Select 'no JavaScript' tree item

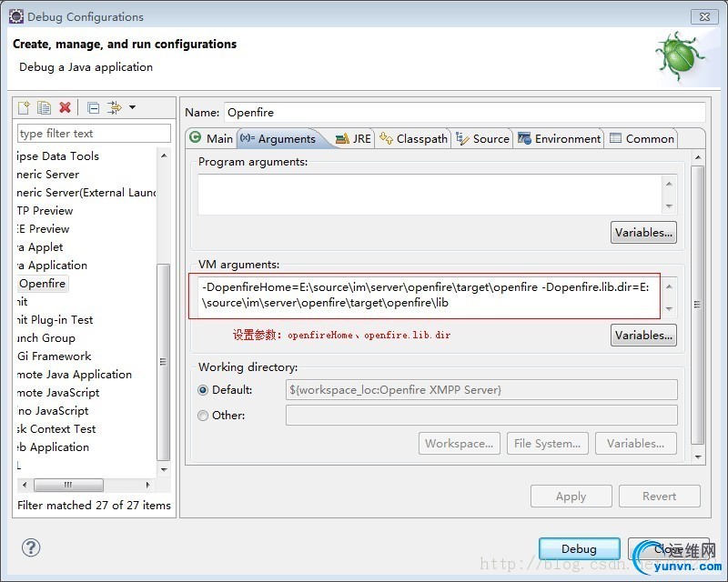pos(53,411)
